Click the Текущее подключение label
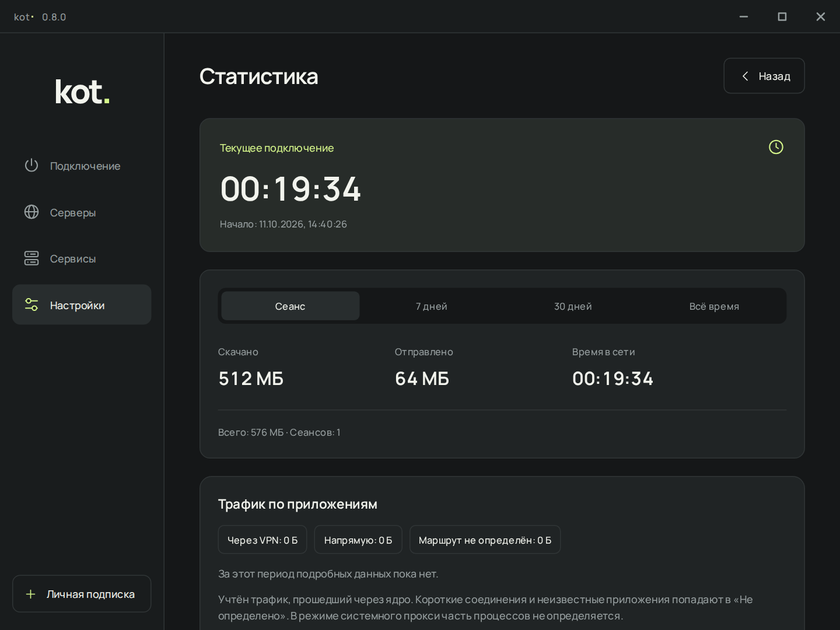Viewport: 840px width, 630px height. [276, 148]
